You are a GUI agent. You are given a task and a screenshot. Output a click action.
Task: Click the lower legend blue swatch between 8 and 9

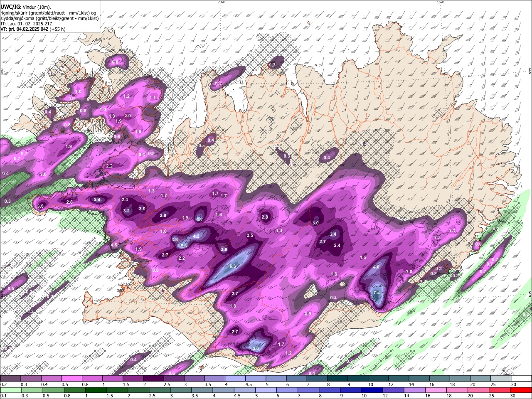(329, 390)
